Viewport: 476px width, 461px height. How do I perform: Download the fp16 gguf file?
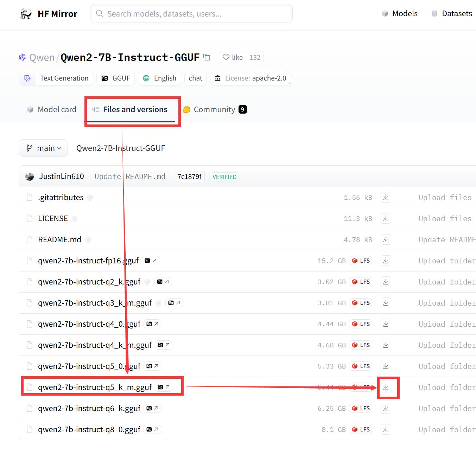[x=386, y=261]
